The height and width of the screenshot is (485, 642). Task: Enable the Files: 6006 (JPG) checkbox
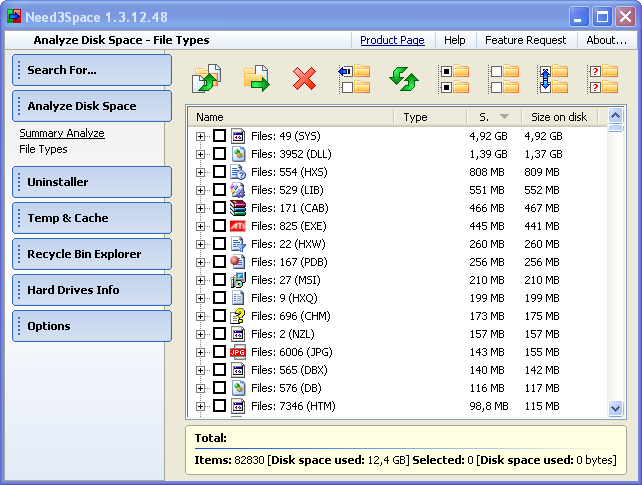point(219,352)
